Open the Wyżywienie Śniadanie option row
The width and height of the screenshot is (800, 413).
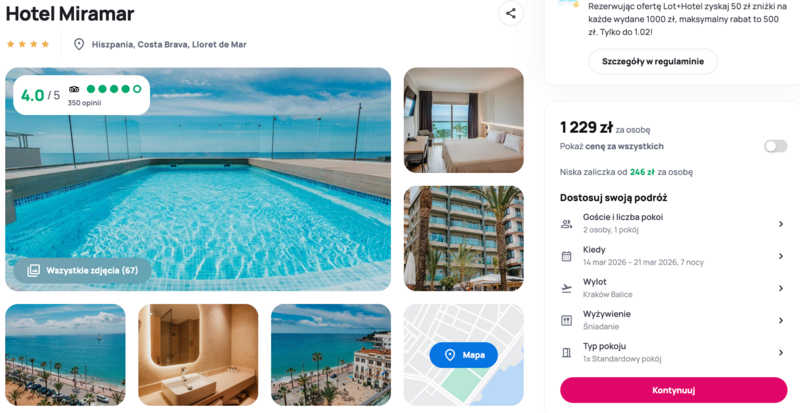click(x=673, y=320)
